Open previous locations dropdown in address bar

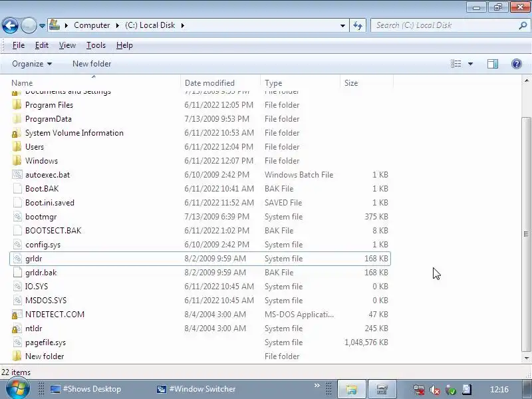coord(342,25)
